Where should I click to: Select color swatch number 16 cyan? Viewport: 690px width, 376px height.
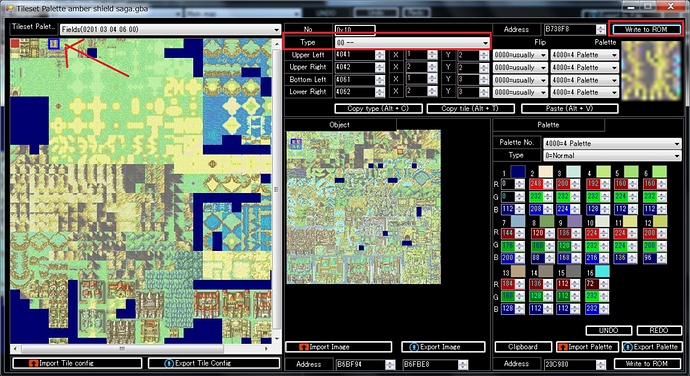coord(602,271)
